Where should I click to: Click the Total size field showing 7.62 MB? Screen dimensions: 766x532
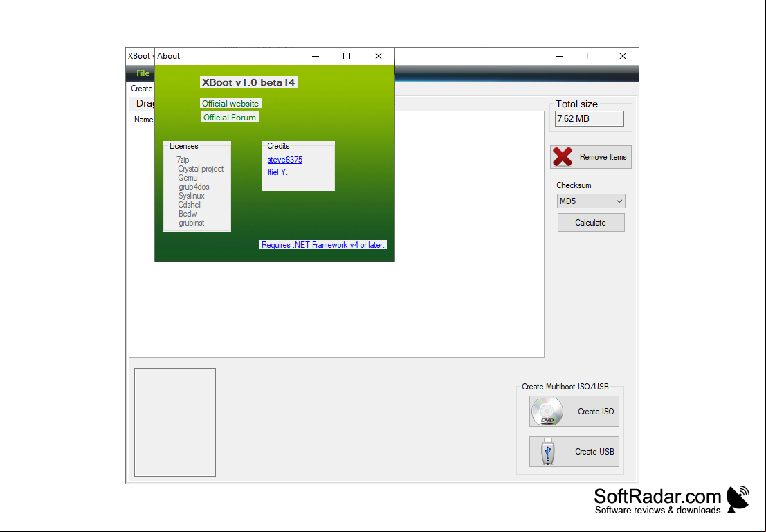pos(589,119)
